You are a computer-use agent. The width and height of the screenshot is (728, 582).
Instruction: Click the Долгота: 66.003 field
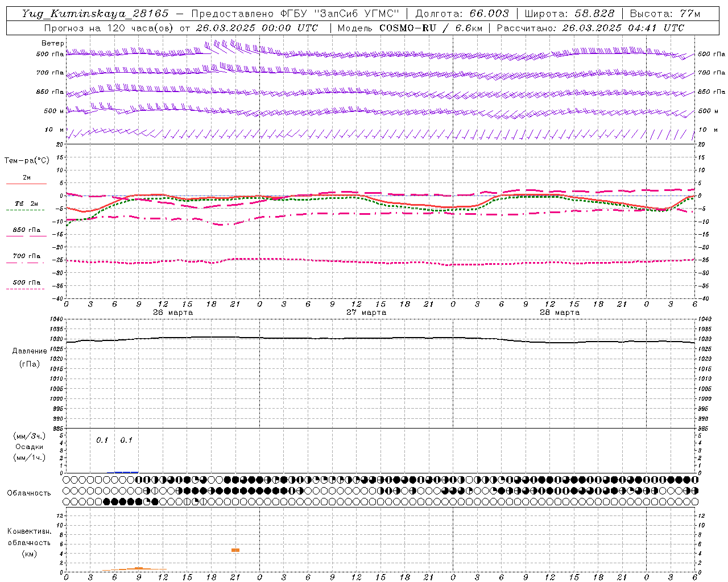pyautogui.click(x=462, y=14)
